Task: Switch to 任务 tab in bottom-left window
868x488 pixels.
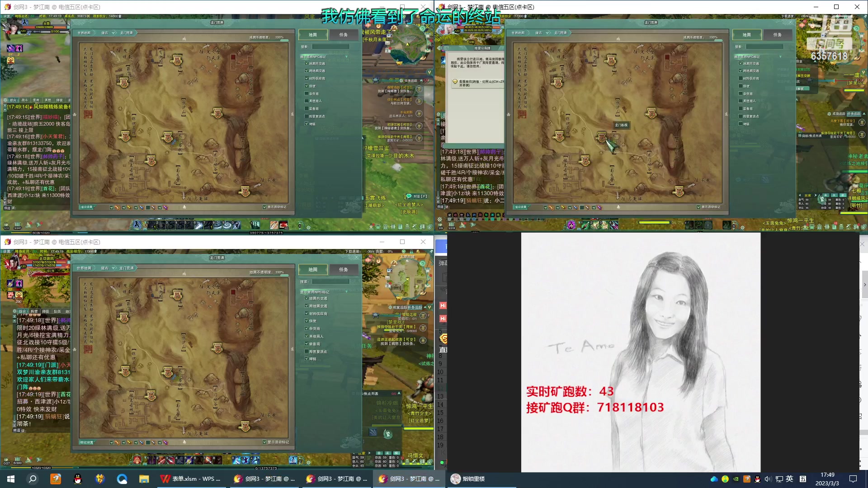Action: [x=344, y=270]
